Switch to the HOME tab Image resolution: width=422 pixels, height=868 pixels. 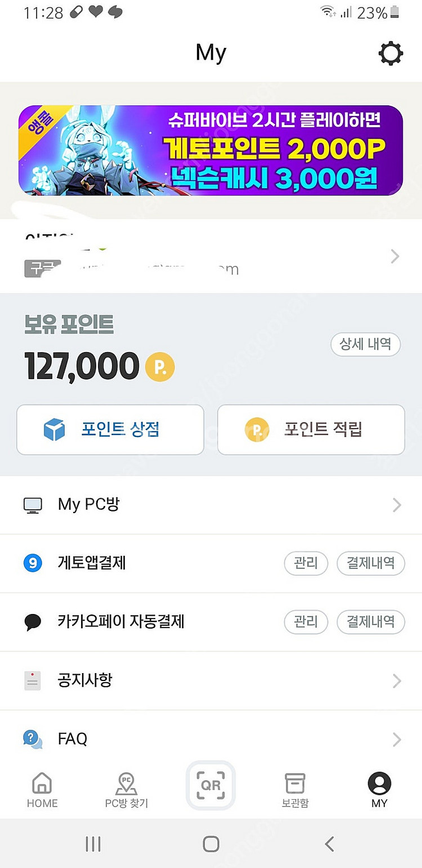click(42, 790)
